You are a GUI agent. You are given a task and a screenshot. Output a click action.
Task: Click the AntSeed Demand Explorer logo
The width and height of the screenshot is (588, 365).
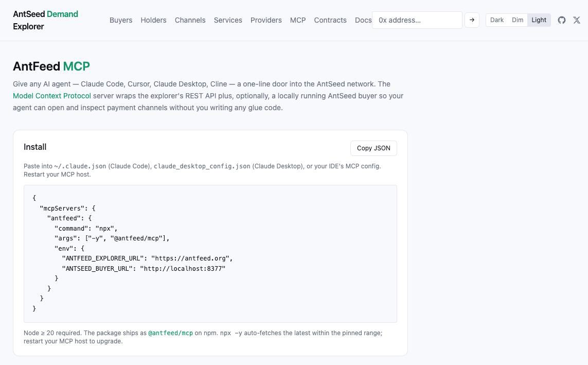(x=45, y=20)
